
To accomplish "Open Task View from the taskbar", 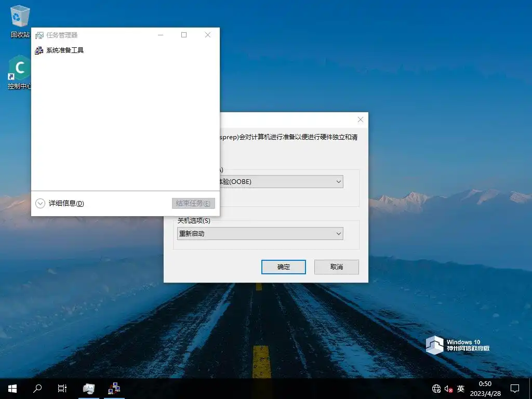I will click(62, 389).
